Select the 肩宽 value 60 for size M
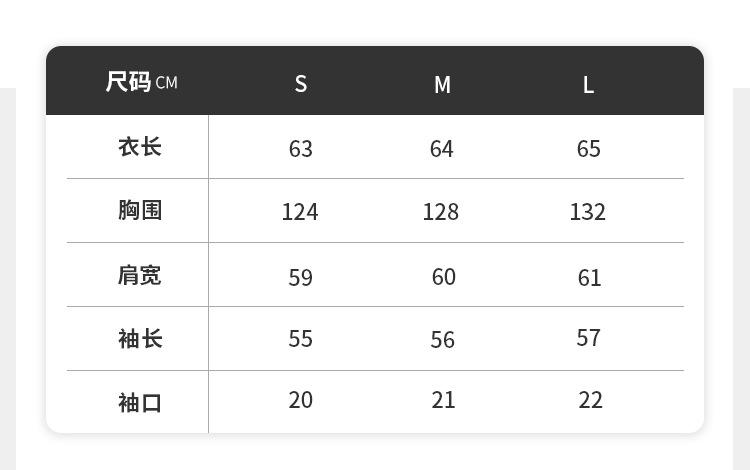The image size is (750, 470). 444,277
